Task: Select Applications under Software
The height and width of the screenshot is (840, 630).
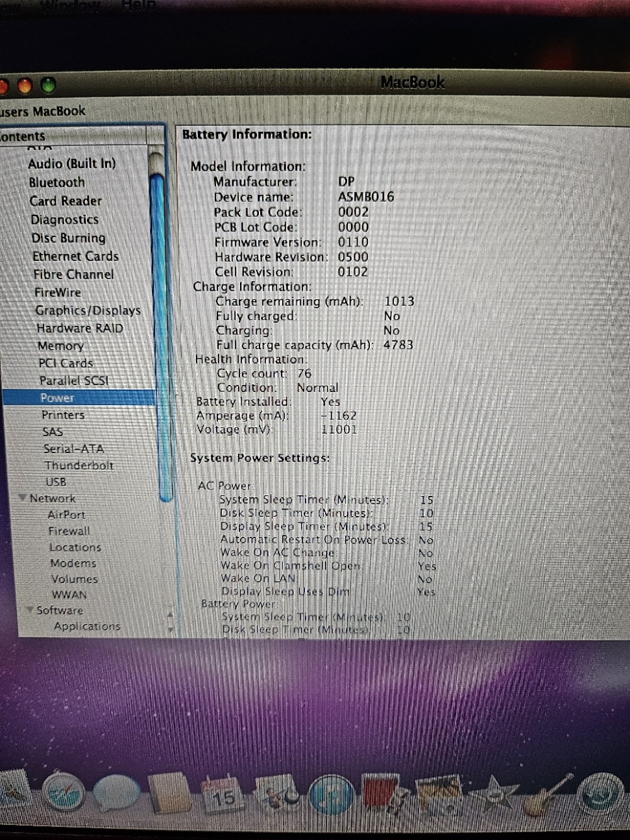Action: click(x=88, y=626)
